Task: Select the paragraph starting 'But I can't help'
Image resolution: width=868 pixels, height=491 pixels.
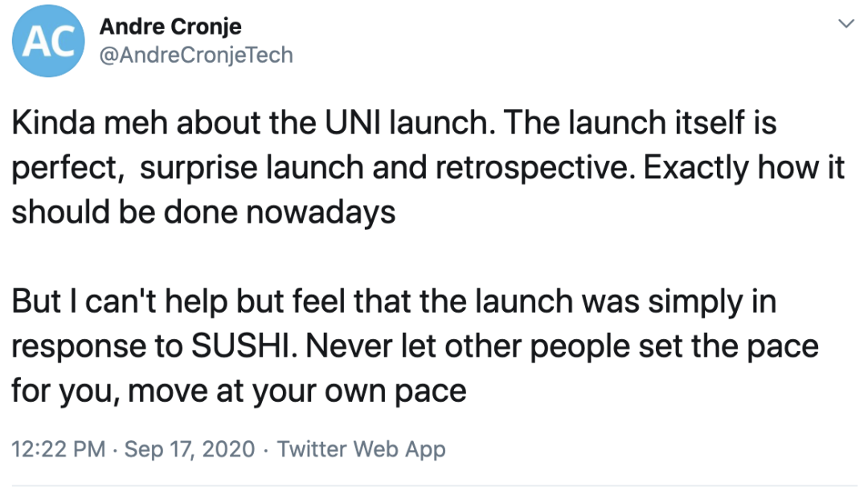Action: [x=416, y=346]
